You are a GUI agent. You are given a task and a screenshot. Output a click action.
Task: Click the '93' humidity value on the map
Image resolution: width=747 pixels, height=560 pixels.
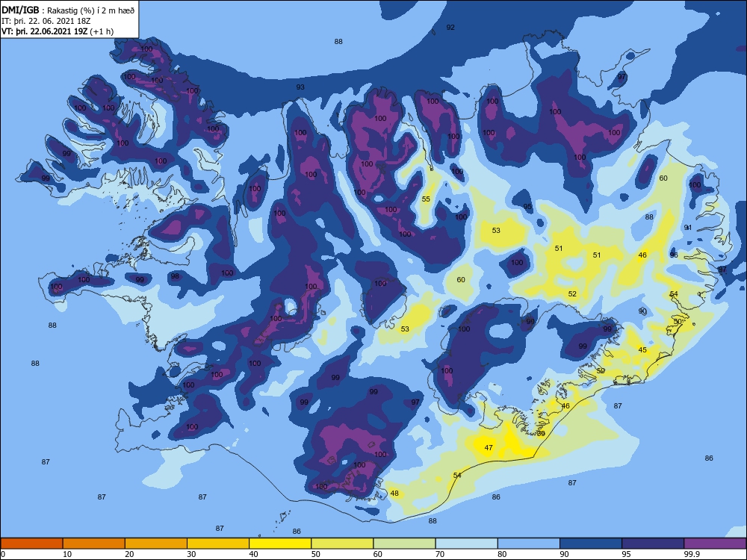pos(300,87)
